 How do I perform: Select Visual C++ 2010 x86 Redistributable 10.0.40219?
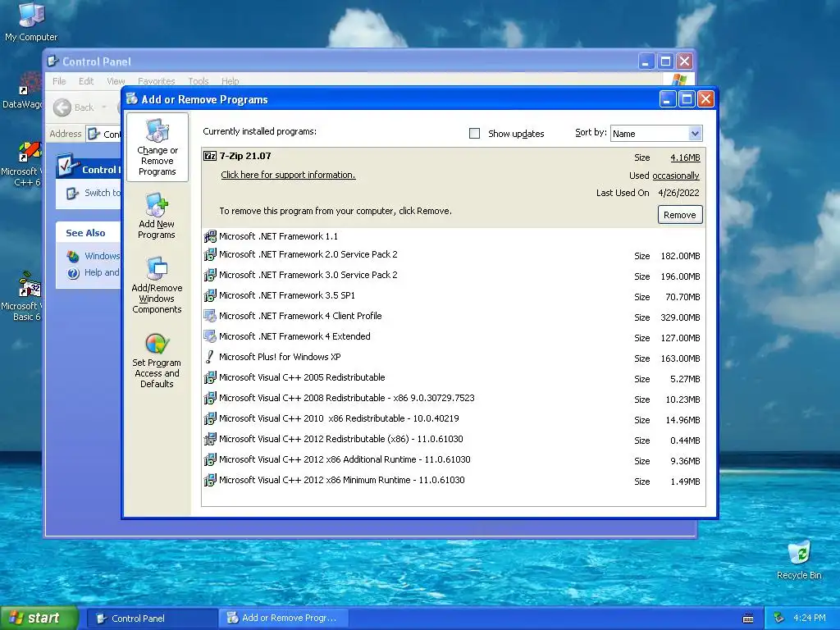(453, 419)
